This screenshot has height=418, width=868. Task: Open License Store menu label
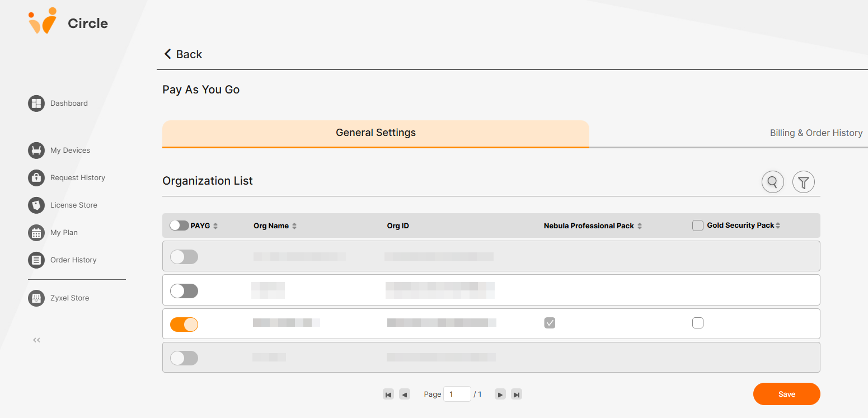point(74,205)
